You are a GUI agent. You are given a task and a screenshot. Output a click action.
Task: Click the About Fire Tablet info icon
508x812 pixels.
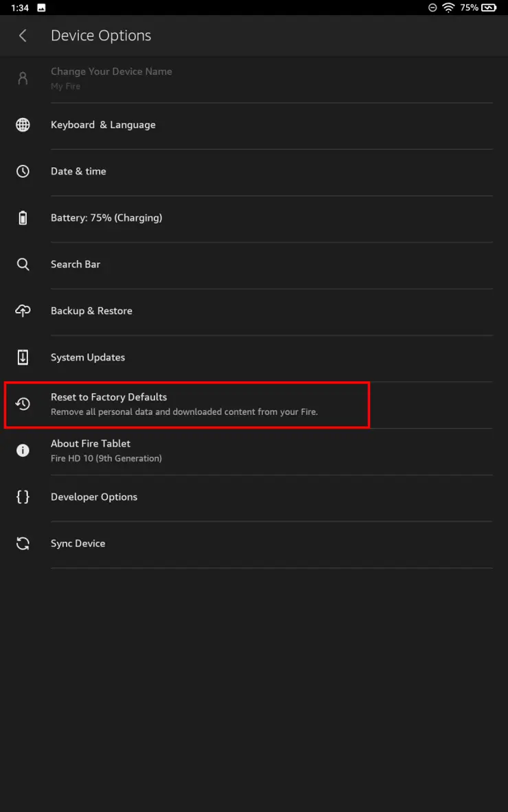(x=23, y=451)
